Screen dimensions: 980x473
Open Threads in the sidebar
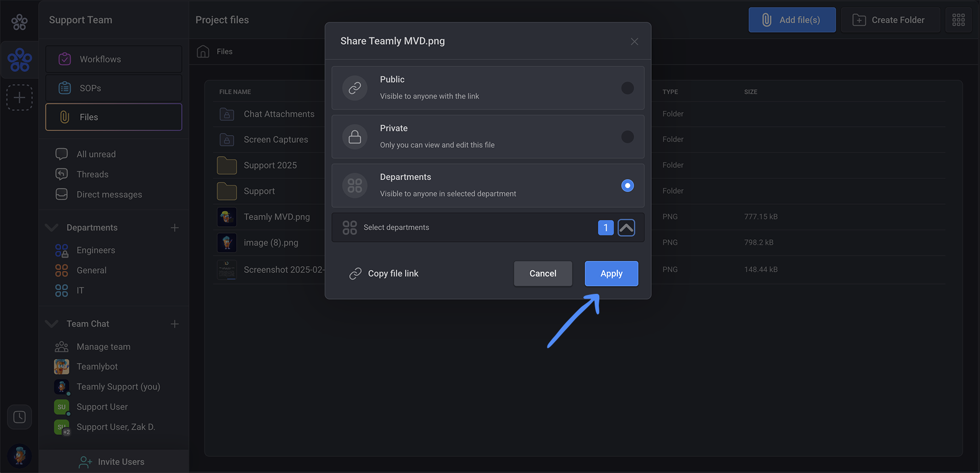[x=92, y=174]
